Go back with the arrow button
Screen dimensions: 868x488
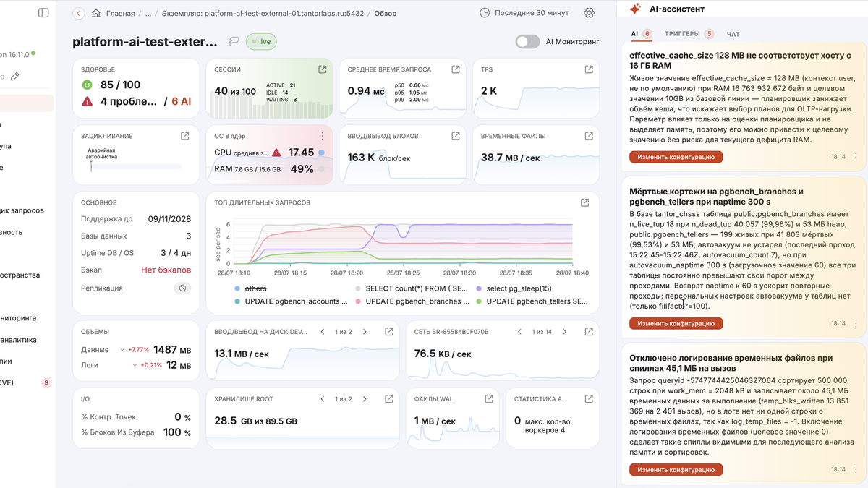pos(78,13)
